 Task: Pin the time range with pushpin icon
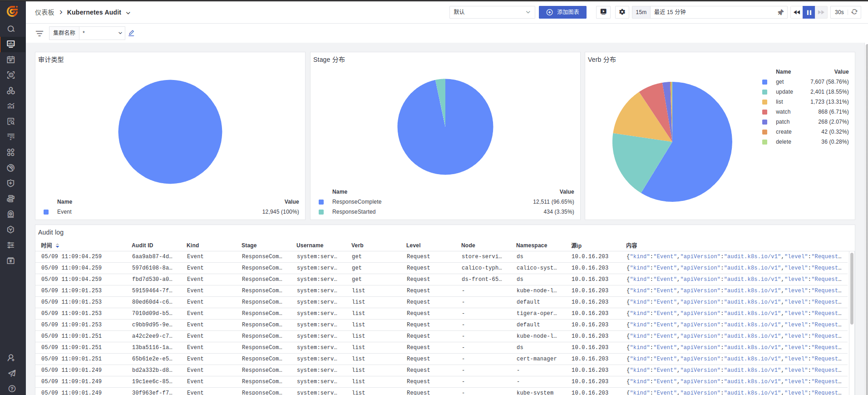click(780, 12)
